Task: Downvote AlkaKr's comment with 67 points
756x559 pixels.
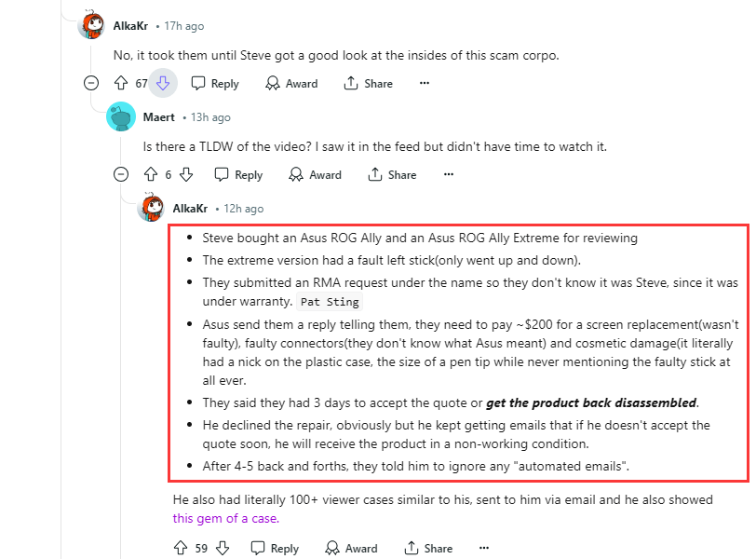Action: pyautogui.click(x=162, y=83)
